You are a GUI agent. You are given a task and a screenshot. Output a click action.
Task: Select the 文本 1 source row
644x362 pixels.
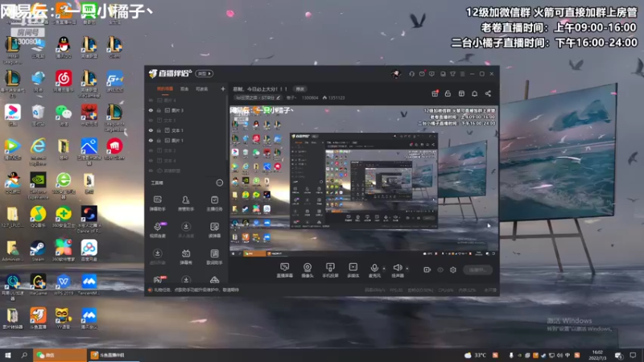pos(188,130)
